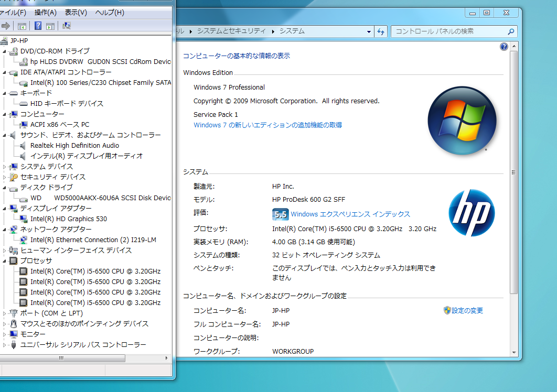Open Windows 7 new edition features link
557x392 pixels.
point(267,125)
